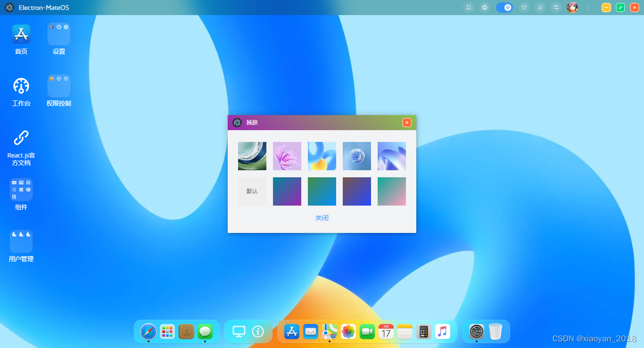Close the 换肤 dialog with orange X
Viewport: 644px width, 348px height.
coord(407,123)
